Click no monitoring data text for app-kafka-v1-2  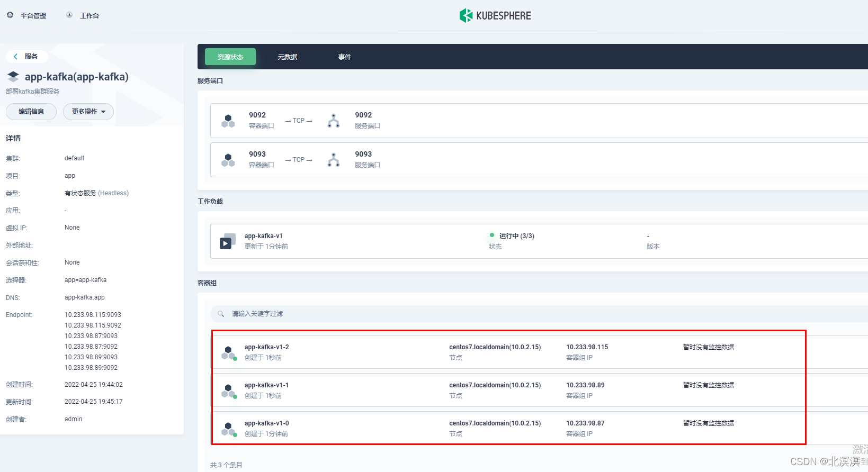[x=709, y=347]
